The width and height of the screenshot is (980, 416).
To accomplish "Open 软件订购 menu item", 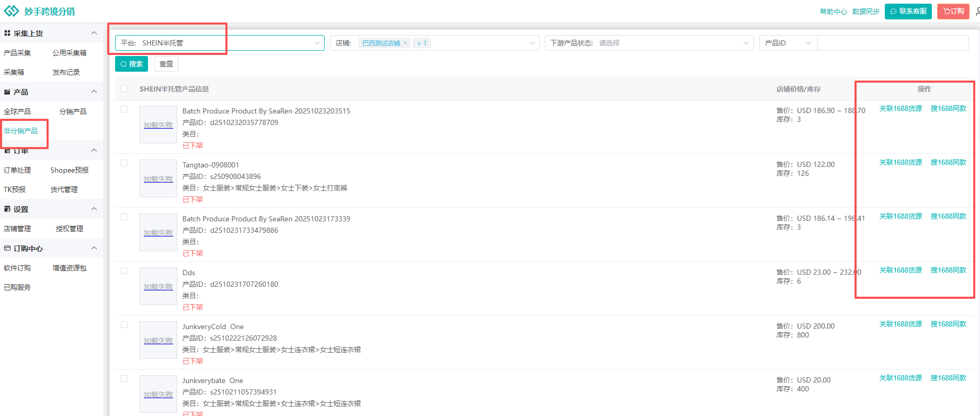I will pyautogui.click(x=17, y=268).
